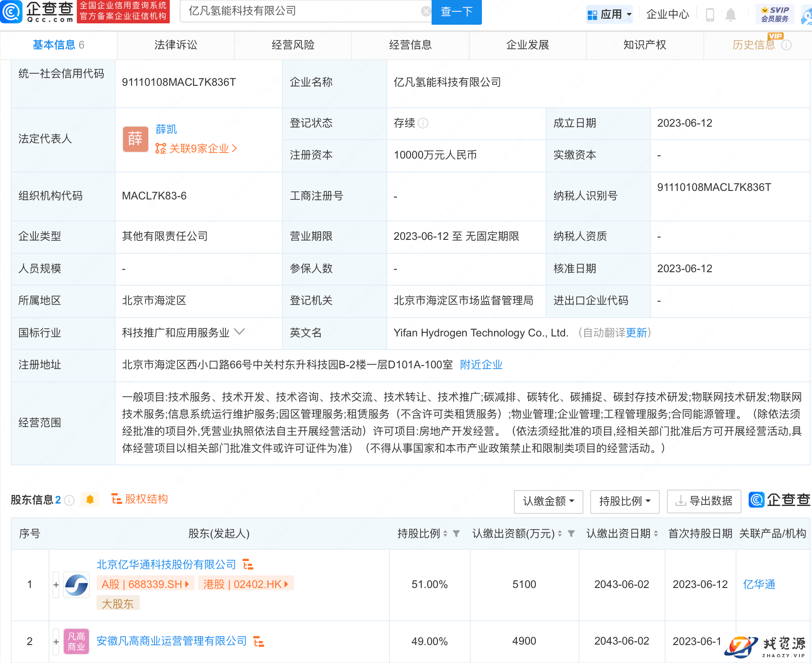Expand shareholder row 1 plus toggle
Screen dimensions: 812x663
pos(56,585)
